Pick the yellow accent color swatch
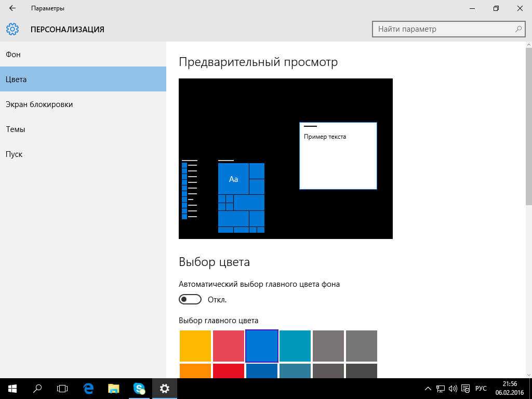This screenshot has width=532, height=399. tap(195, 345)
